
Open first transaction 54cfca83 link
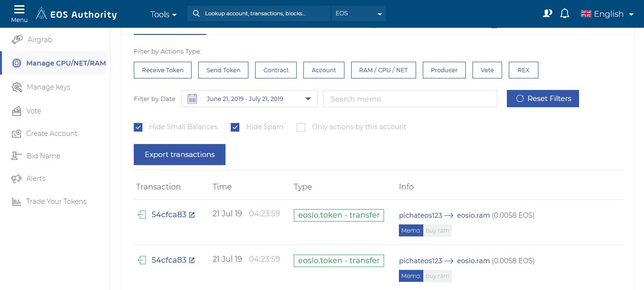[x=169, y=215]
